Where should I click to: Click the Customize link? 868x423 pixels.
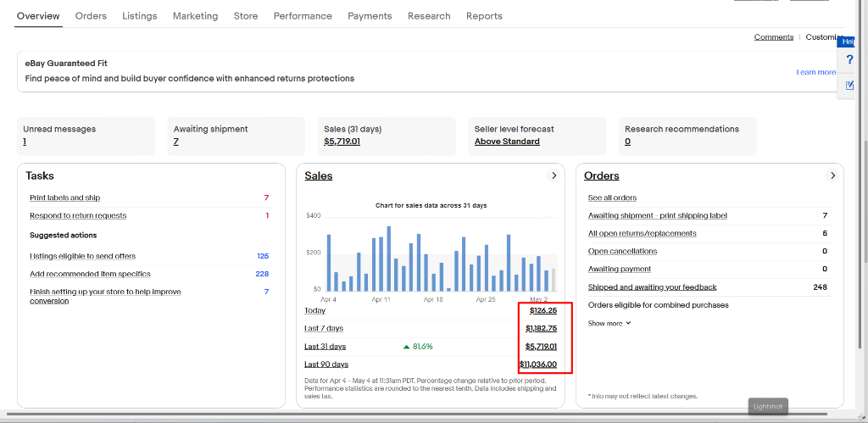click(825, 37)
